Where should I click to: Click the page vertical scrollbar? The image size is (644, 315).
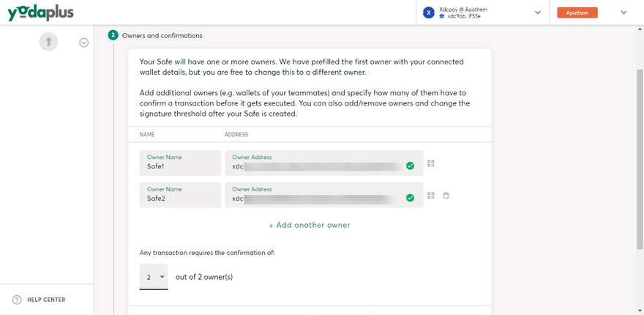(640, 147)
